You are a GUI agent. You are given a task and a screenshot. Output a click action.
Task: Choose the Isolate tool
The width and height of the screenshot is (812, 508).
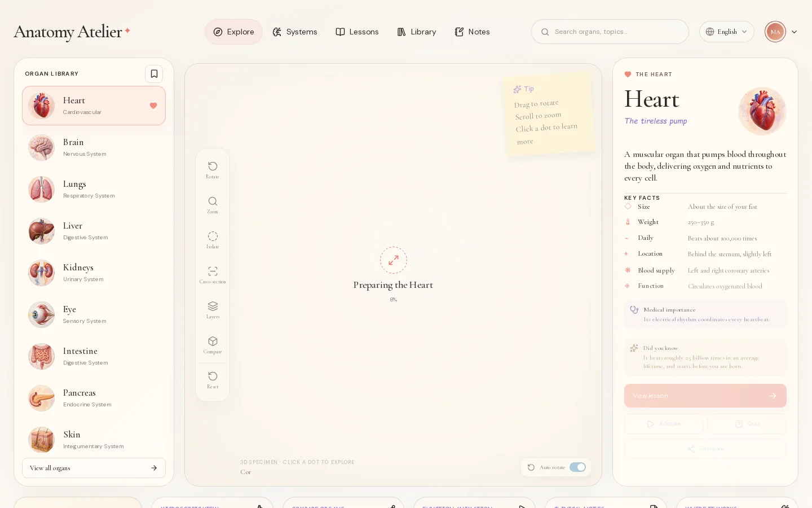tap(213, 240)
